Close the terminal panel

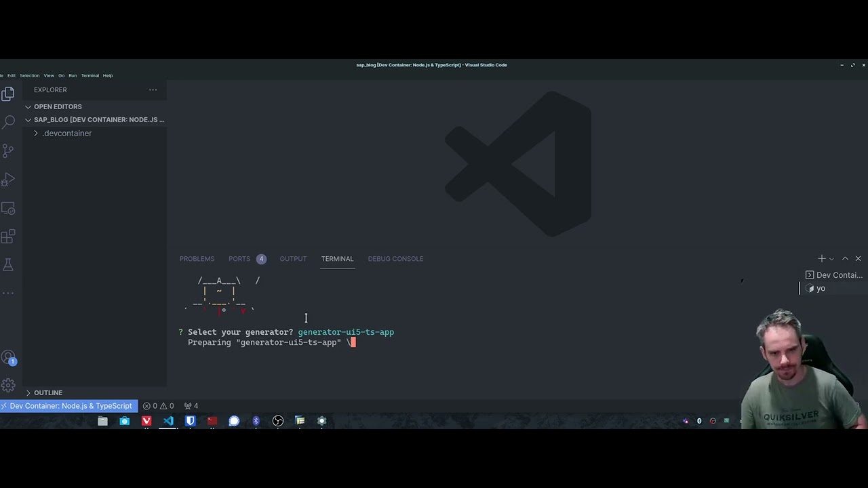858,258
